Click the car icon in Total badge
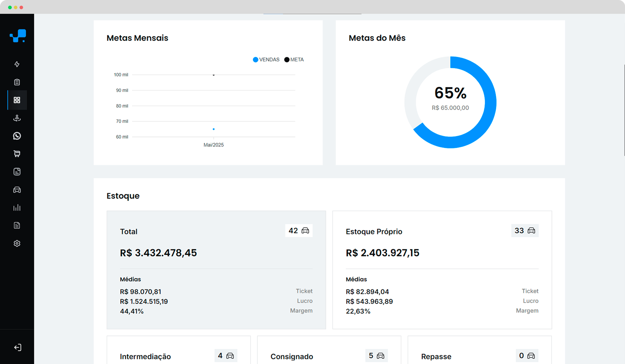The image size is (625, 364). 305,231
